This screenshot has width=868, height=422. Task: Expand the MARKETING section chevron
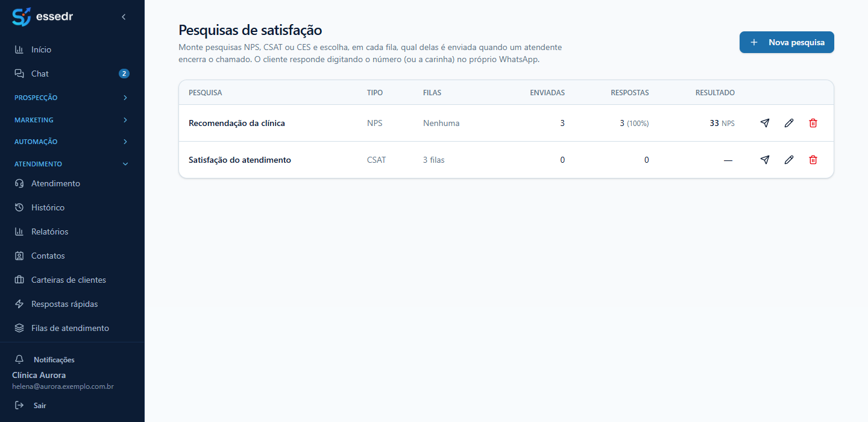(125, 120)
